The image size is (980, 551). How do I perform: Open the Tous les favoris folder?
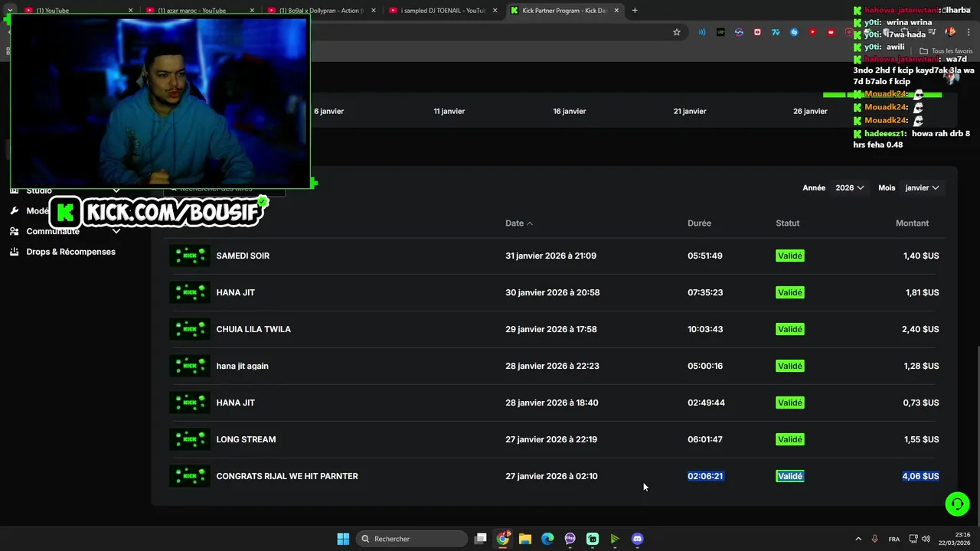point(946,51)
